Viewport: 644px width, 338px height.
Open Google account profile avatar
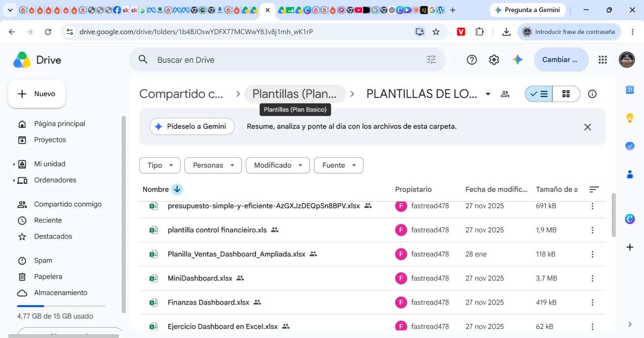click(627, 60)
